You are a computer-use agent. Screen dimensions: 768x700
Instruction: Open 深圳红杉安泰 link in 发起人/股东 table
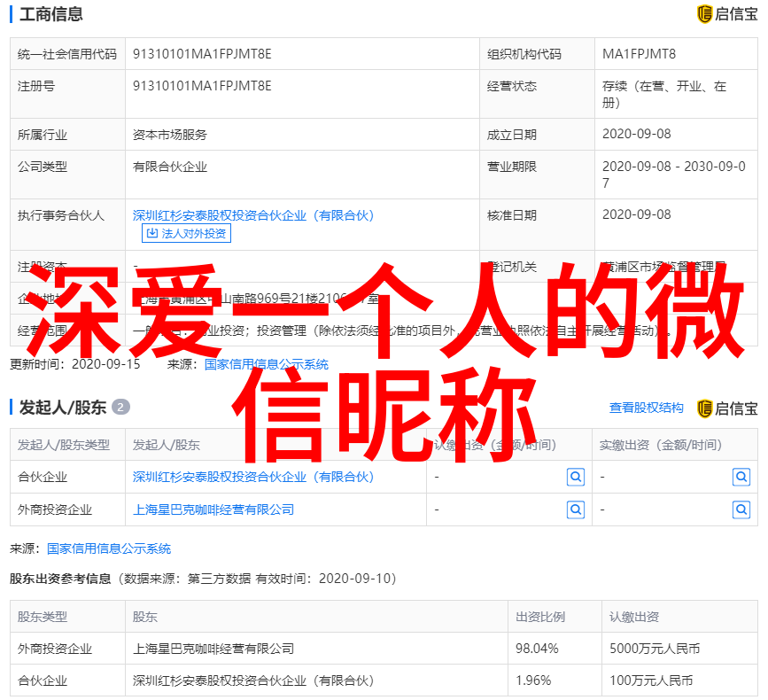tap(253, 477)
